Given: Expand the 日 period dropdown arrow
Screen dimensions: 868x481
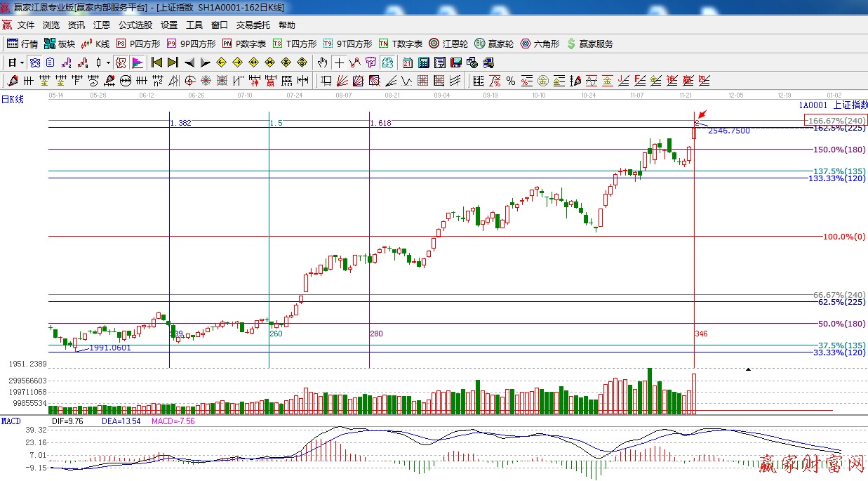Looking at the screenshot, I should point(22,62).
